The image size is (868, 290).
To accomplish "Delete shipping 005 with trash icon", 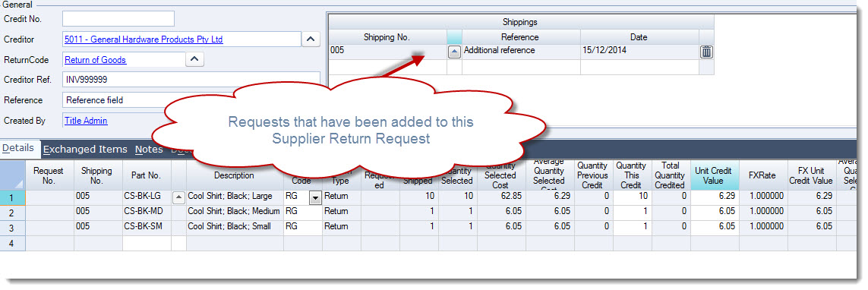I will click(707, 52).
